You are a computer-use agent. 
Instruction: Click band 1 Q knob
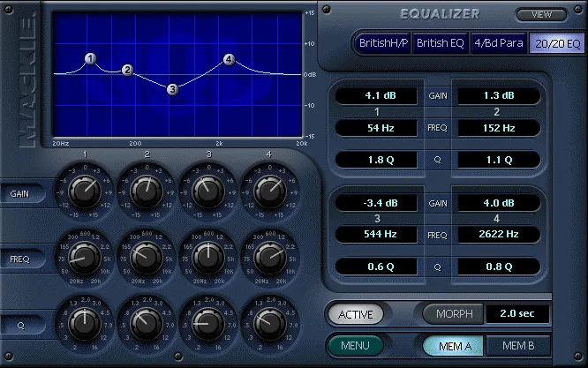pyautogui.click(x=85, y=323)
